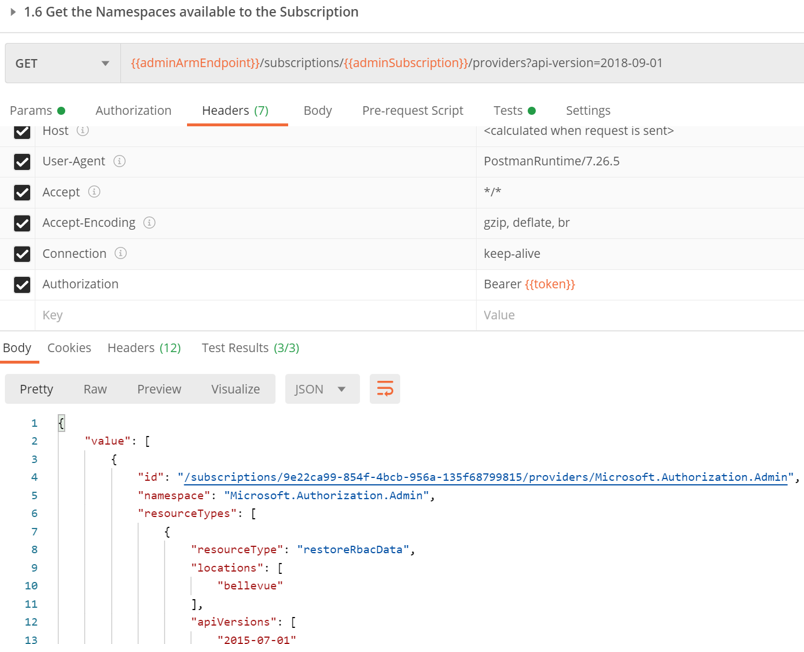Screen dimensions: 804x652
Task: Click the gzip, deflate, br value
Action: (527, 223)
